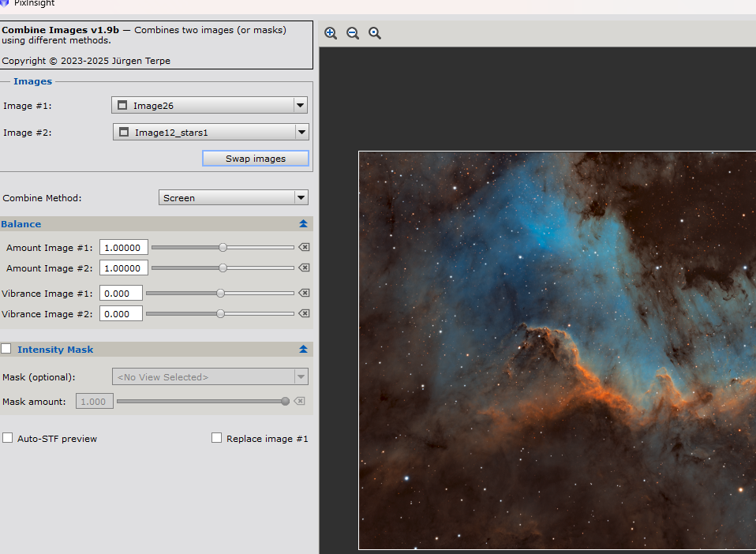Click the Balance section header label
Image resolution: width=756 pixels, height=554 pixels.
coord(21,224)
